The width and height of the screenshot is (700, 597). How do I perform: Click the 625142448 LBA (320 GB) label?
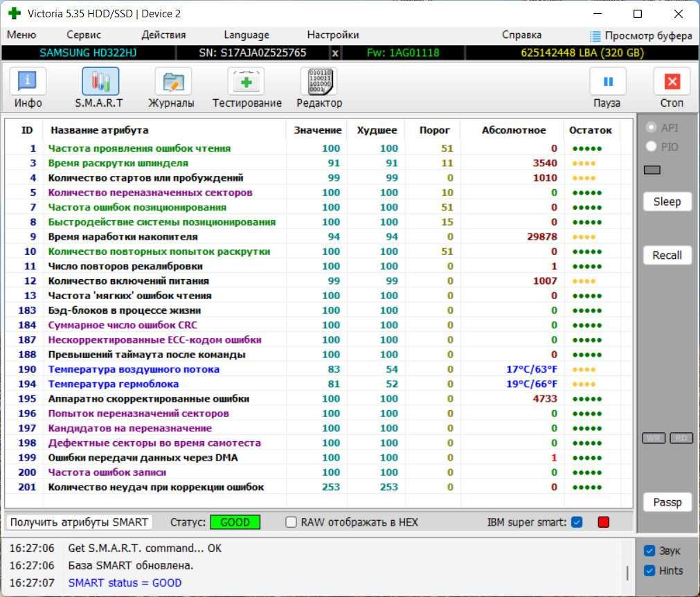[582, 53]
